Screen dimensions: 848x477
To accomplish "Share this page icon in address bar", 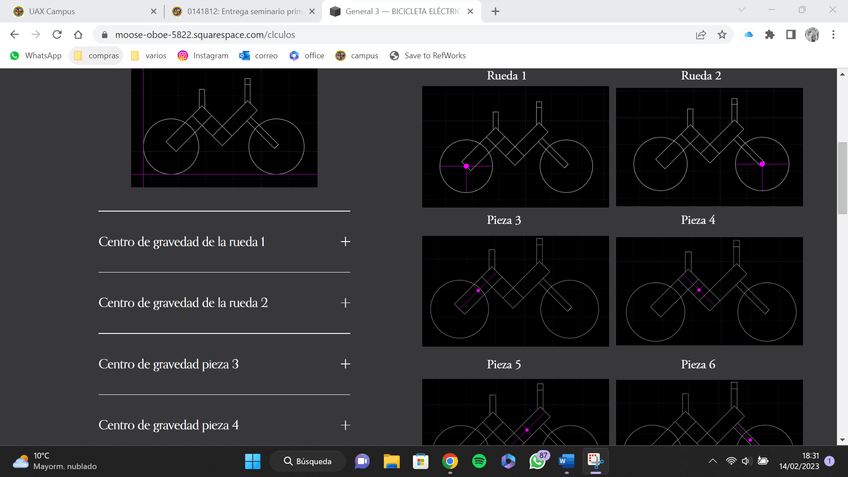I will pos(701,35).
